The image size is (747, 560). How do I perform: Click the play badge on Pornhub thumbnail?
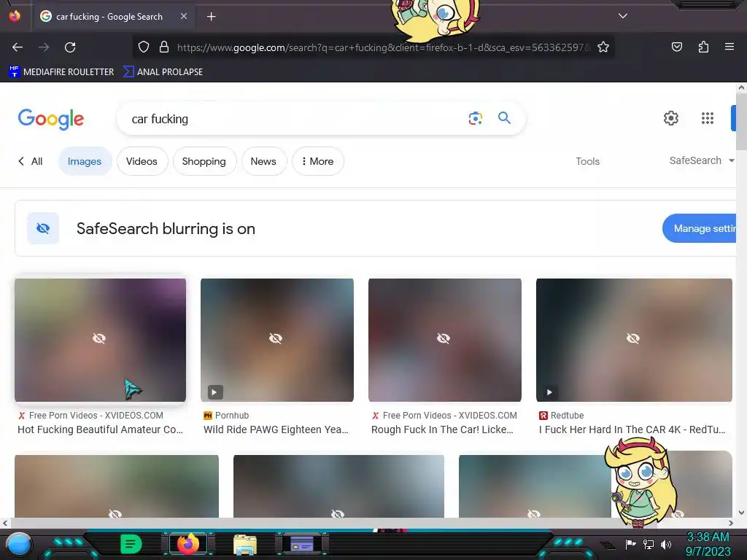pos(215,392)
